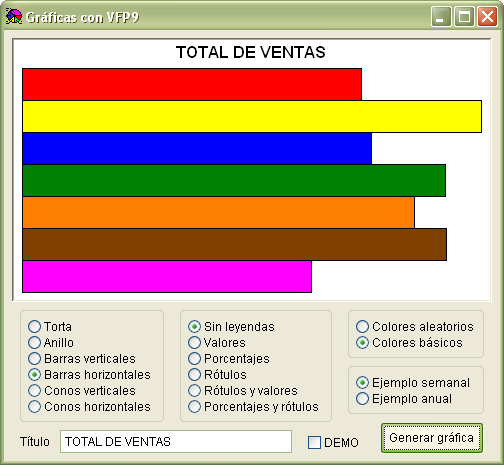The width and height of the screenshot is (504, 465).
Task: Click the Generar gráfica button
Action: [432, 438]
